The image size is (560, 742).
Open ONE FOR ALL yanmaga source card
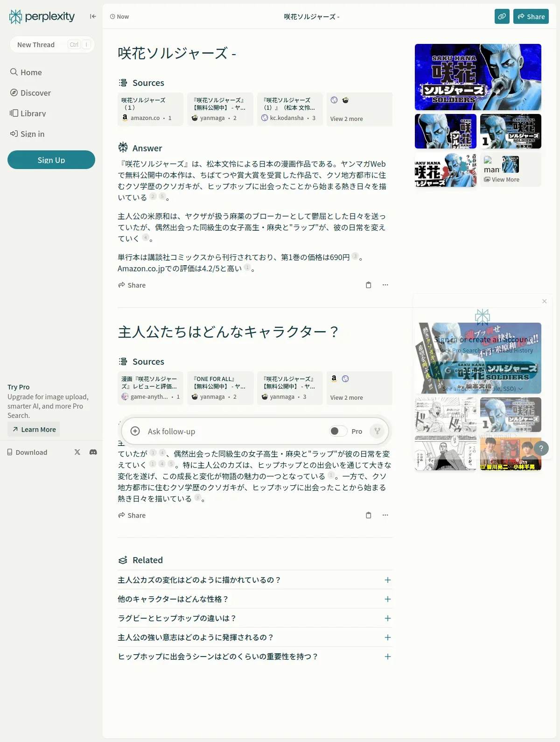pyautogui.click(x=220, y=388)
